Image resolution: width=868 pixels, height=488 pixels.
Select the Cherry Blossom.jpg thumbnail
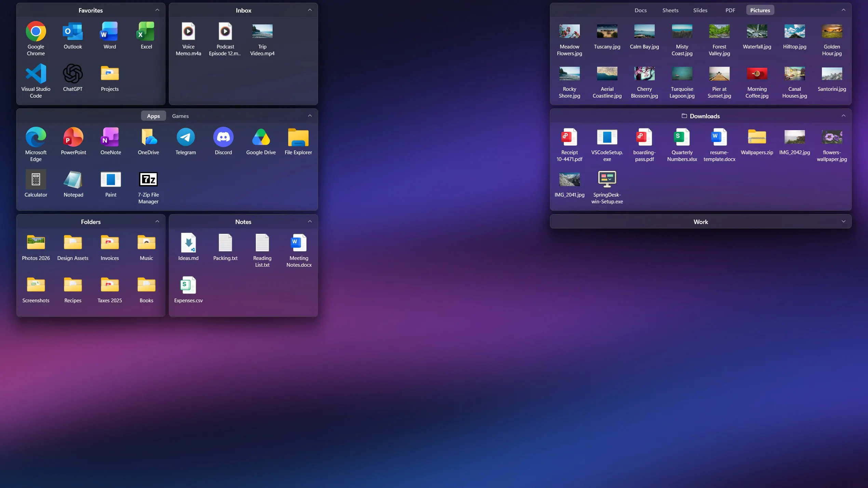(x=644, y=74)
